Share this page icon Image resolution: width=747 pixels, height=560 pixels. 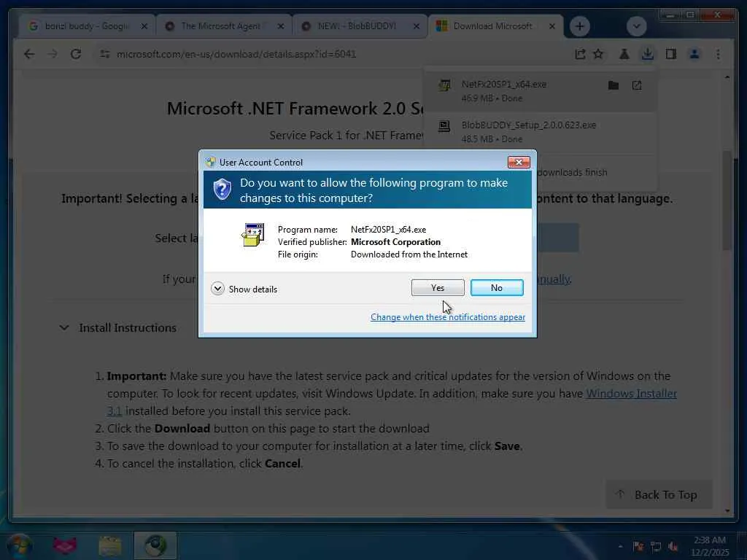(579, 54)
